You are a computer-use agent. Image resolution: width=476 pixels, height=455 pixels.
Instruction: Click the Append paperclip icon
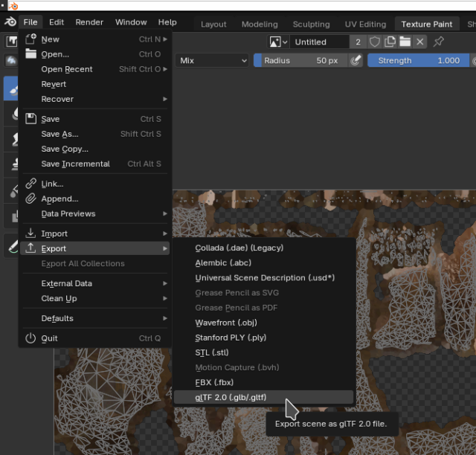30,199
